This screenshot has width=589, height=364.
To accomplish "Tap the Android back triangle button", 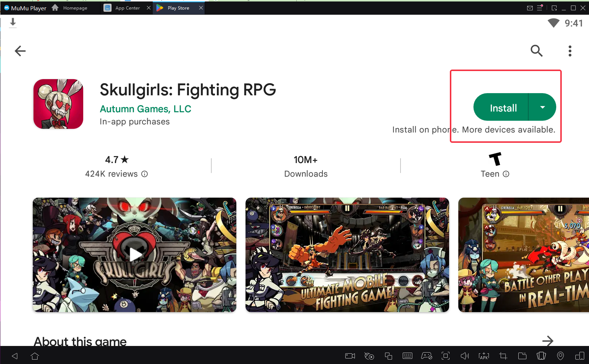I will coord(15,356).
